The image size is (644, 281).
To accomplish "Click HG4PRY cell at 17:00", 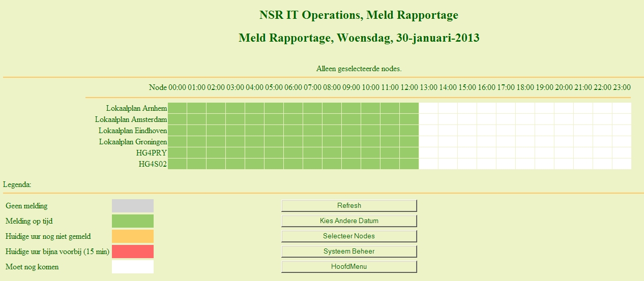I will [x=506, y=153].
